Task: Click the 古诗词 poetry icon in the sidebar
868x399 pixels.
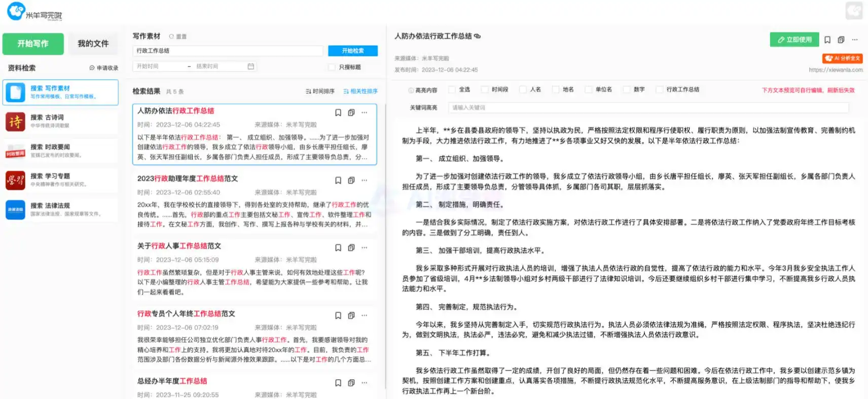Action: coord(15,122)
